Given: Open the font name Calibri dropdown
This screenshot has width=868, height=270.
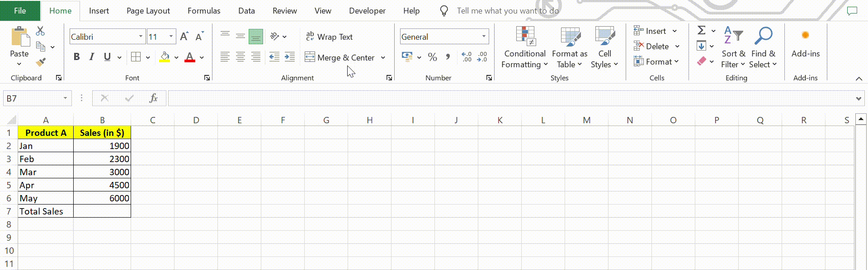Looking at the screenshot, I should point(141,37).
